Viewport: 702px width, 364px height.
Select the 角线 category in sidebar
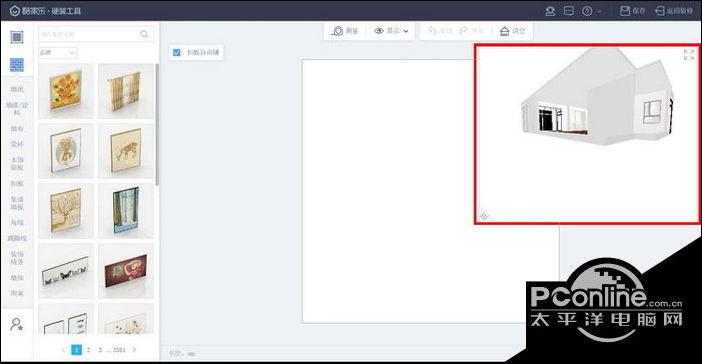pos(17,223)
